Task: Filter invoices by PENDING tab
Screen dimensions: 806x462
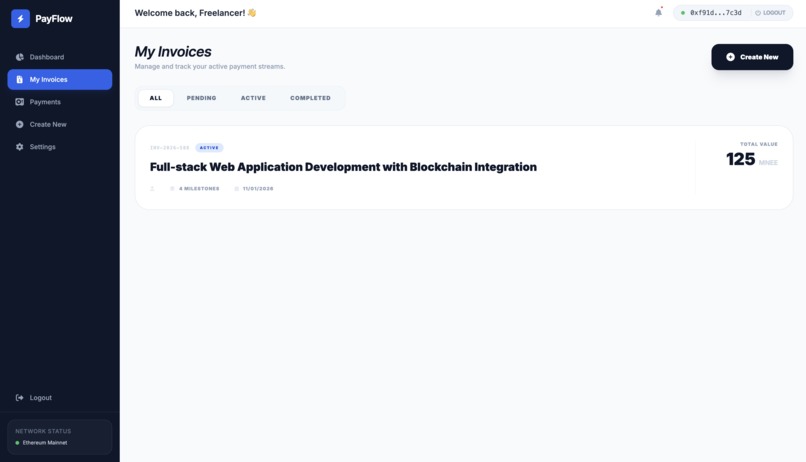Action: pyautogui.click(x=202, y=98)
